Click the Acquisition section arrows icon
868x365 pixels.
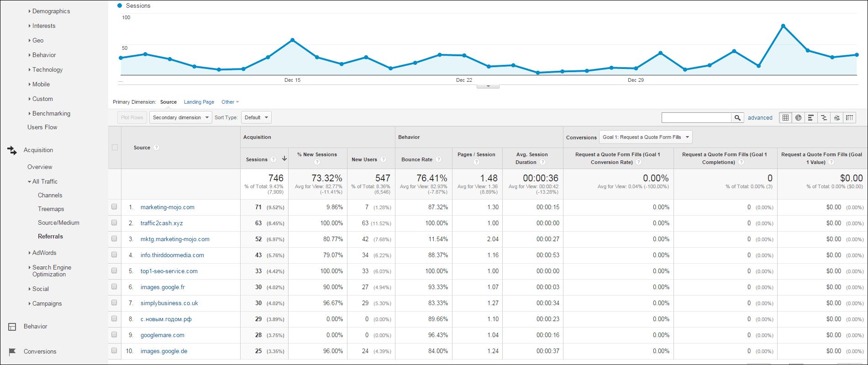tap(12, 150)
